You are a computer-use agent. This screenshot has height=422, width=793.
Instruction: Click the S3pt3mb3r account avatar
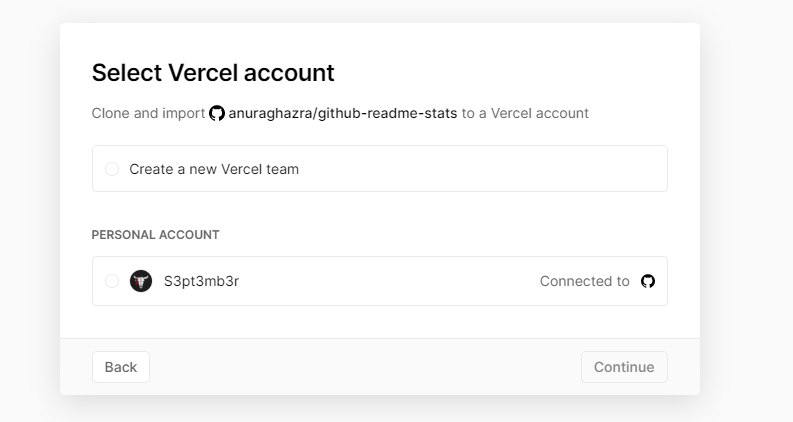click(141, 281)
